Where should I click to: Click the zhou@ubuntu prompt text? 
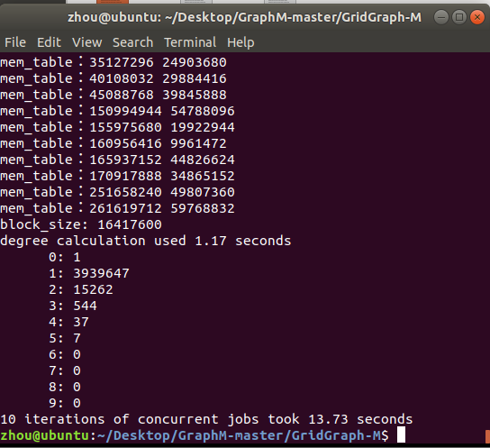45,435
